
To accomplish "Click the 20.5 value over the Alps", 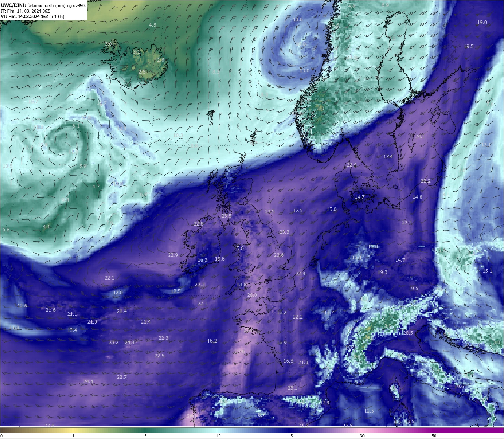I will (x=408, y=333).
